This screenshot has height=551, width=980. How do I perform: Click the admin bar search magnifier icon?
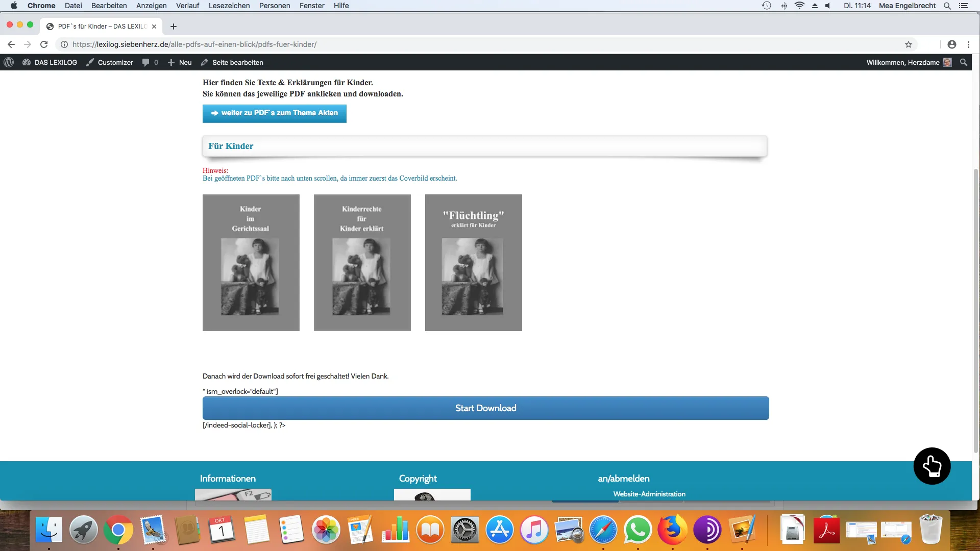tap(964, 62)
